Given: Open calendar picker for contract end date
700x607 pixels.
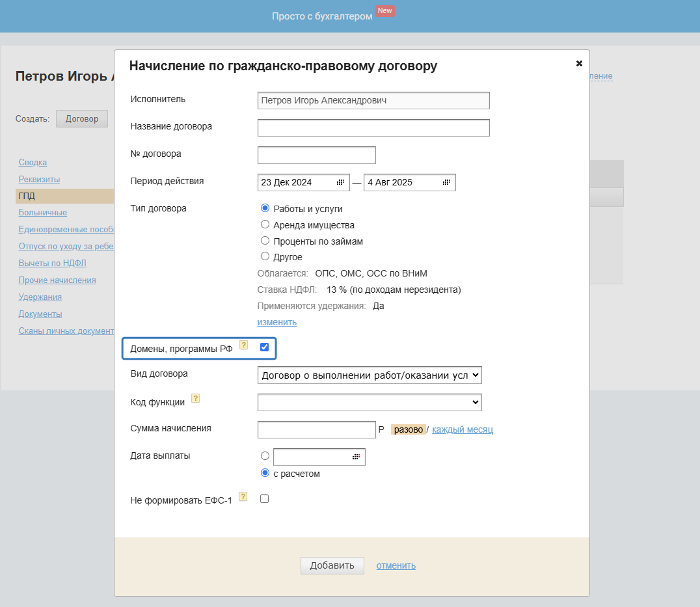Looking at the screenshot, I should coord(446,183).
